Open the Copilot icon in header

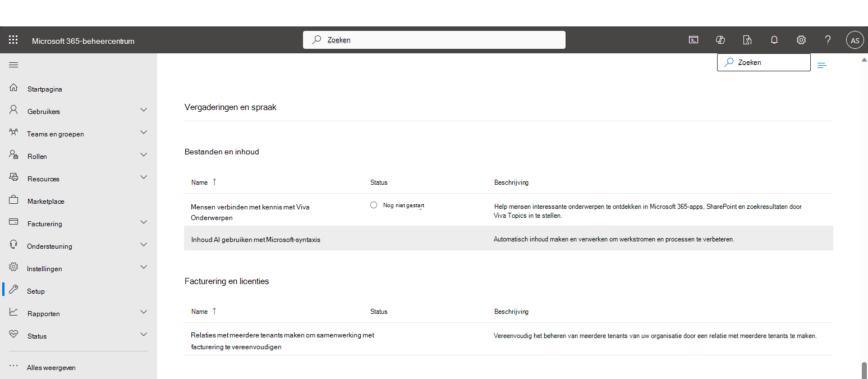pyautogui.click(x=720, y=40)
